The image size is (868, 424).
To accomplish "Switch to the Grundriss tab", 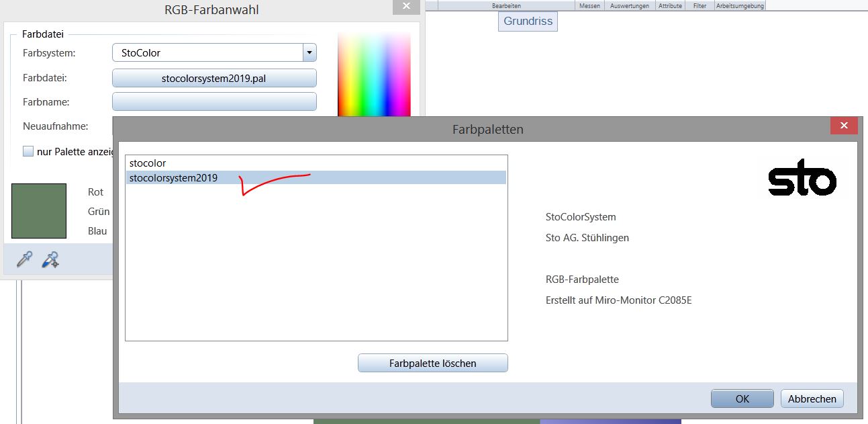I will [528, 22].
